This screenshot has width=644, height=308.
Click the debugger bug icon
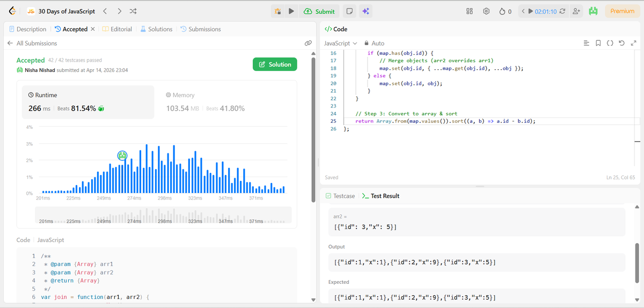point(277,11)
